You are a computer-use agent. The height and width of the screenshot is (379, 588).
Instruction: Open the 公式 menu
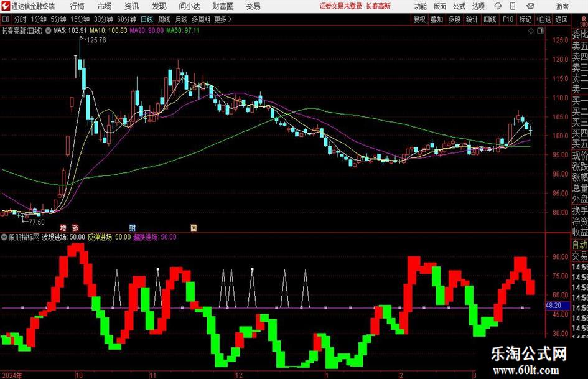(x=459, y=6)
